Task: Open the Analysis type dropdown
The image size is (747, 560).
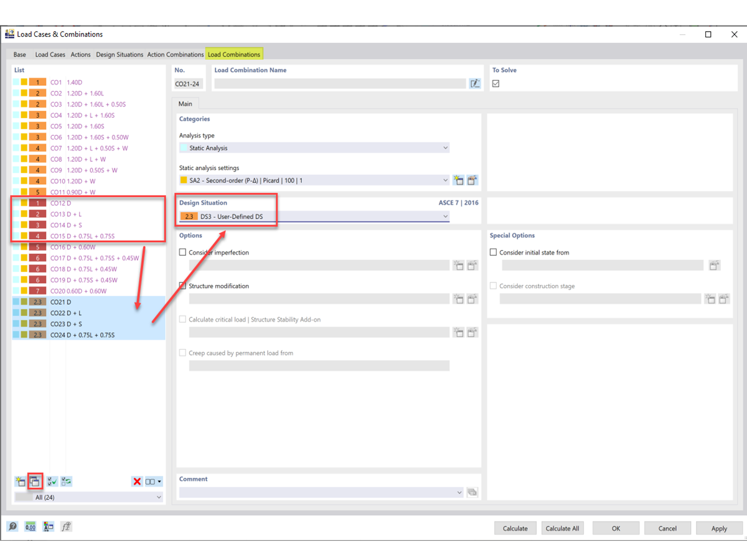Action: point(314,148)
